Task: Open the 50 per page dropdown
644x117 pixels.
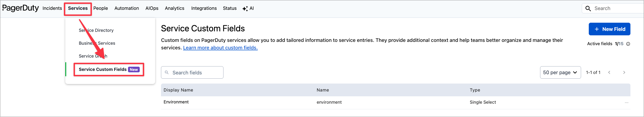Action: pyautogui.click(x=560, y=73)
